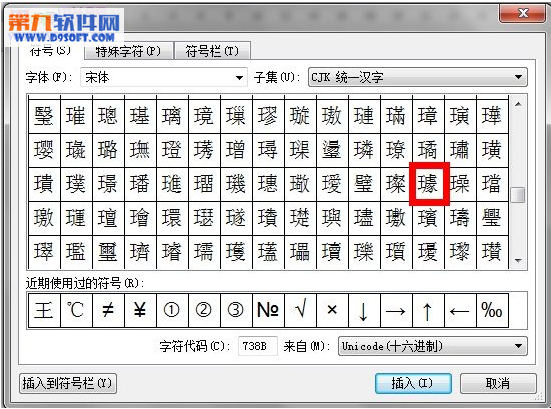The image size is (551, 409).
Task: Switch to the 符号栏(T) tab
Action: pos(212,51)
